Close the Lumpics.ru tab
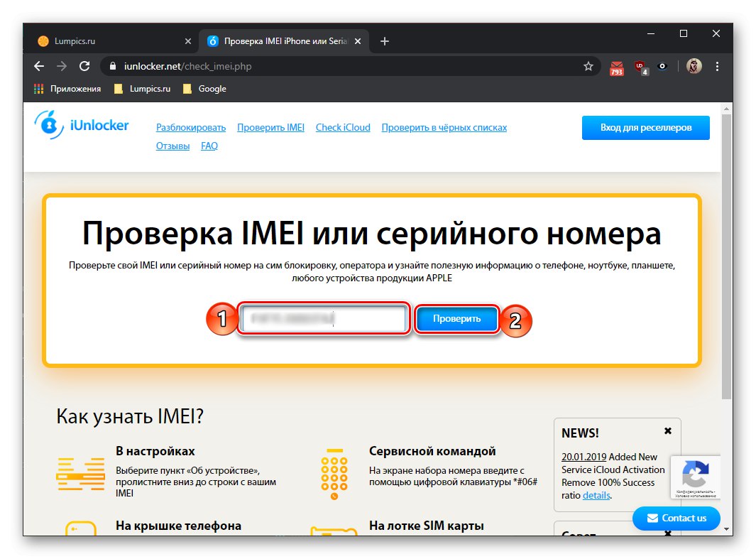The height and width of the screenshot is (559, 756). click(188, 41)
